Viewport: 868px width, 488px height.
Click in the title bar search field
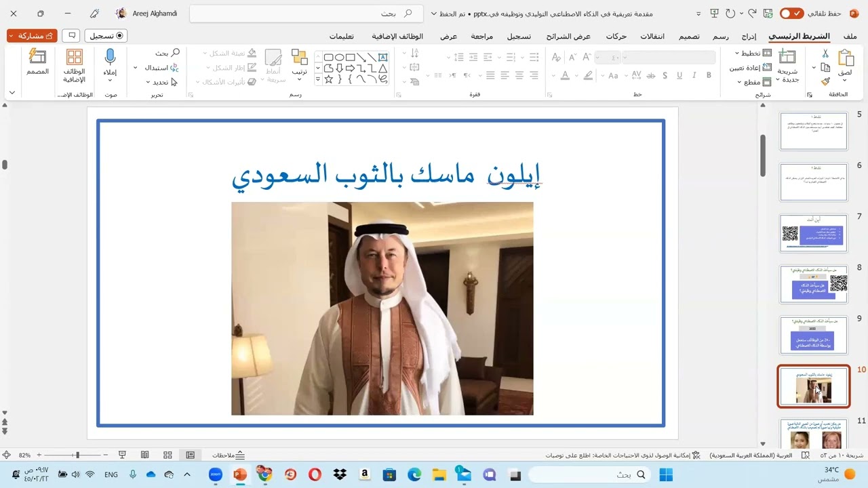pos(306,14)
